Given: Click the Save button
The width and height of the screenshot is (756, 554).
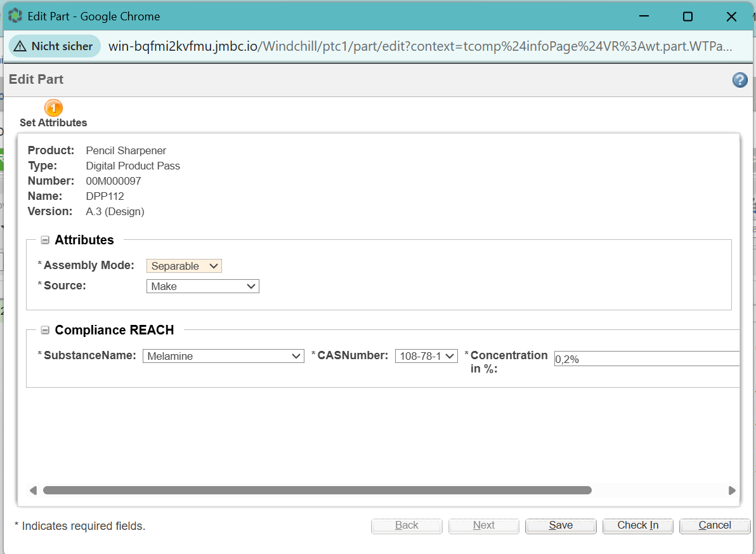Looking at the screenshot, I should (x=561, y=525).
